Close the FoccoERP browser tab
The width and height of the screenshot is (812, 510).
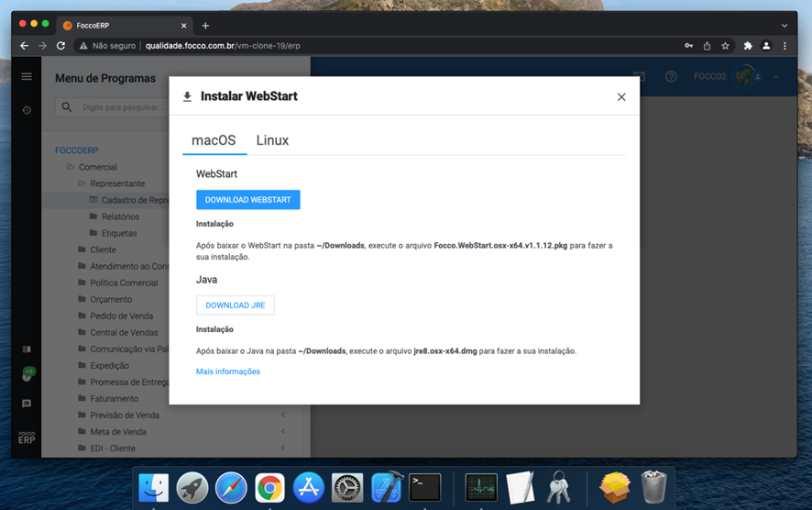184,26
